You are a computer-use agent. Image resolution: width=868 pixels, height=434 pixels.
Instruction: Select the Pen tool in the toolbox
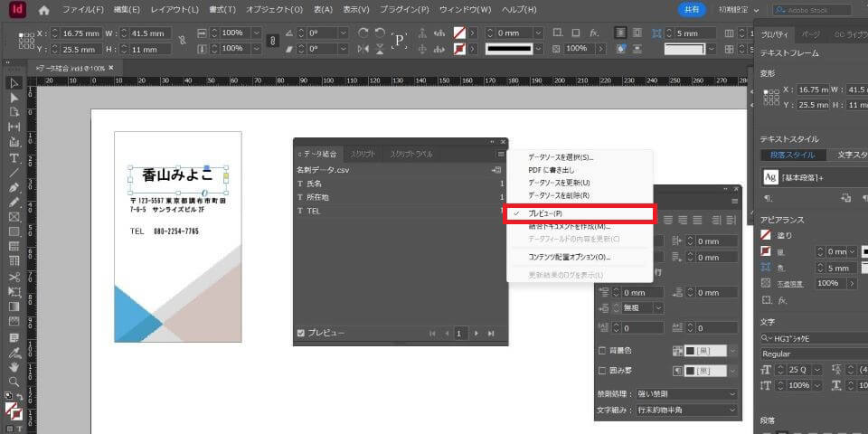14,187
